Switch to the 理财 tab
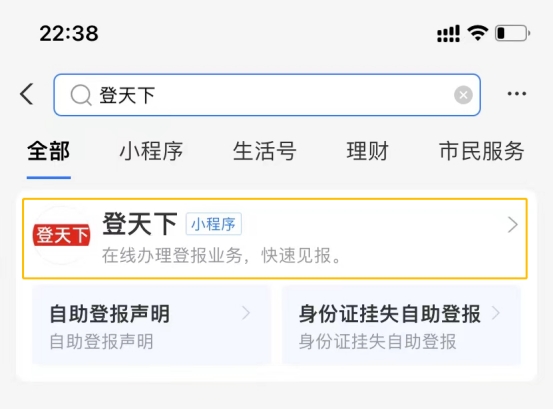Image resolution: width=554 pixels, height=409 pixels. pyautogui.click(x=367, y=151)
